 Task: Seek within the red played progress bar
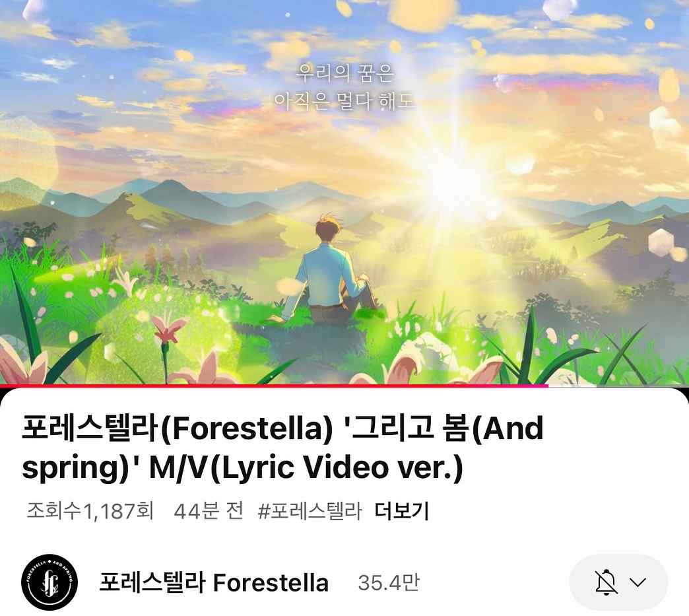coord(274,386)
